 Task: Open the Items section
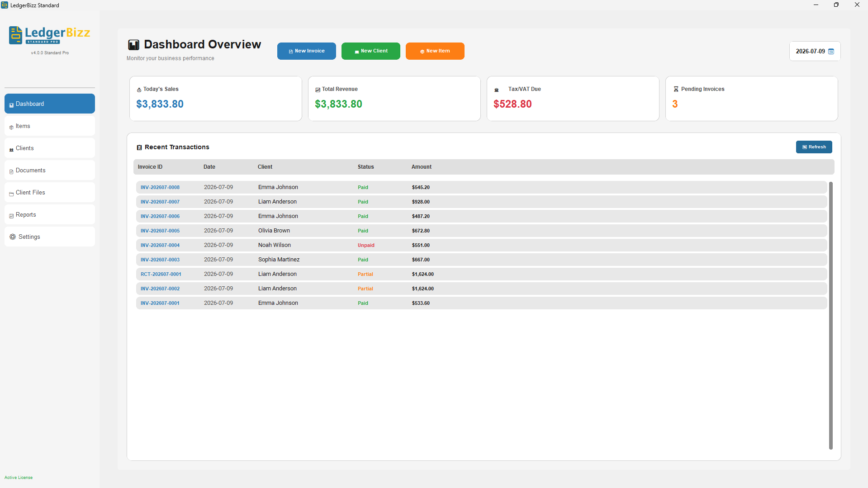pyautogui.click(x=50, y=126)
